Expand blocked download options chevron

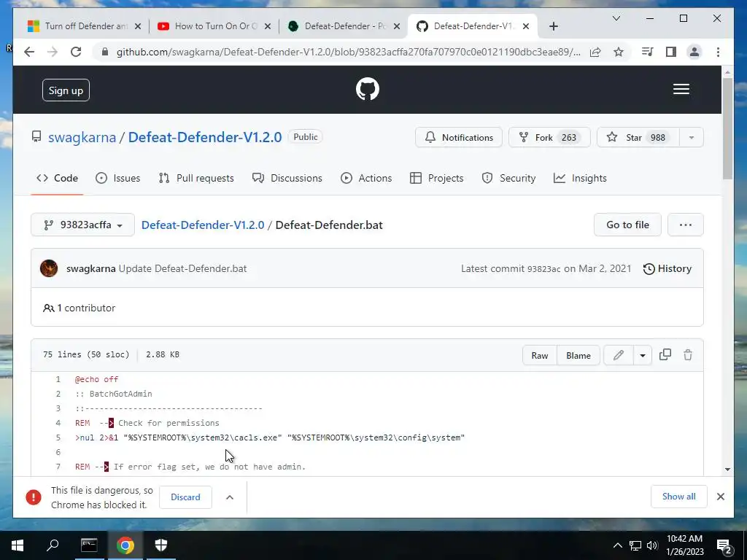point(230,497)
